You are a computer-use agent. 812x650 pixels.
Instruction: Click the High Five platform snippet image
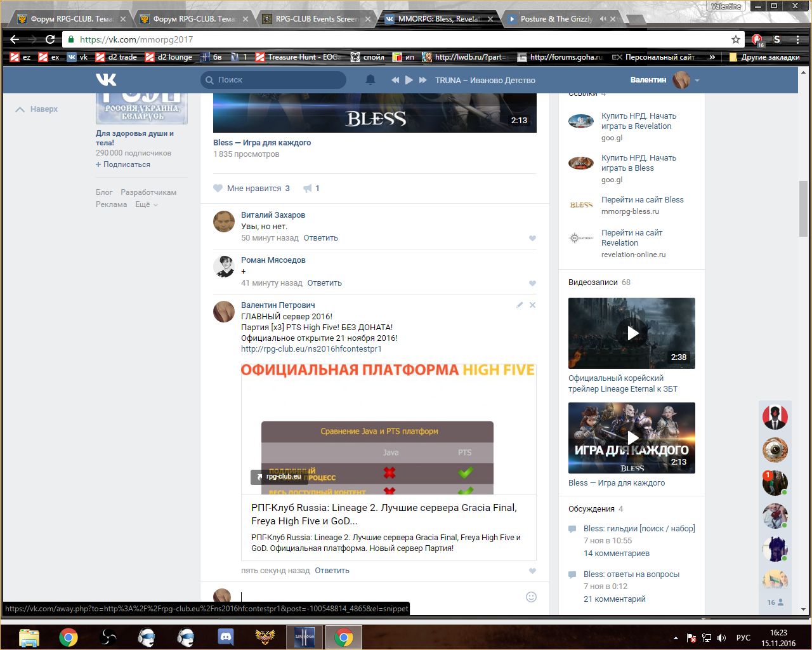click(388, 428)
